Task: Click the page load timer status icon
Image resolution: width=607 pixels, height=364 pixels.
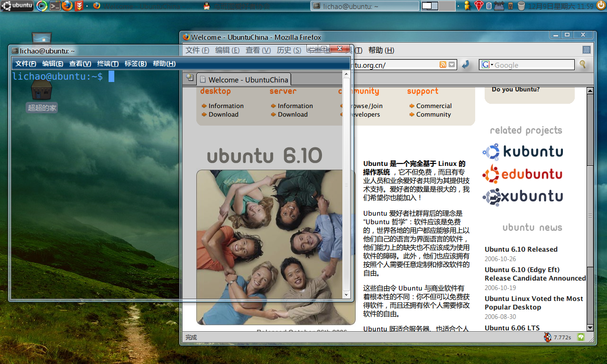Action: point(548,337)
